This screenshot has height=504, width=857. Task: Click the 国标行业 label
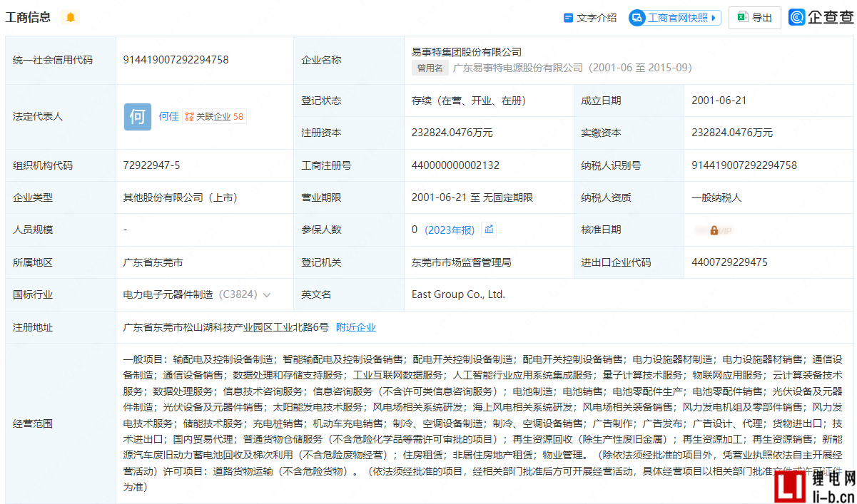(x=33, y=294)
